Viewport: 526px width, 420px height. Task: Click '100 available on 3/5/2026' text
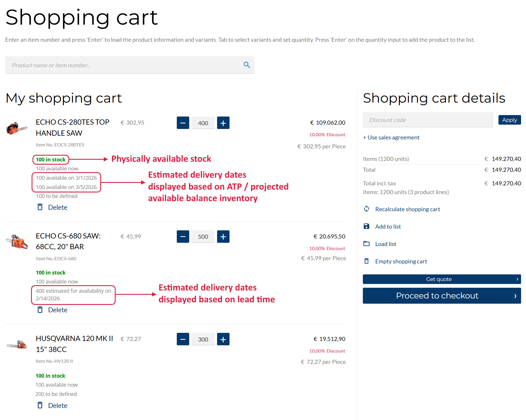click(x=66, y=187)
